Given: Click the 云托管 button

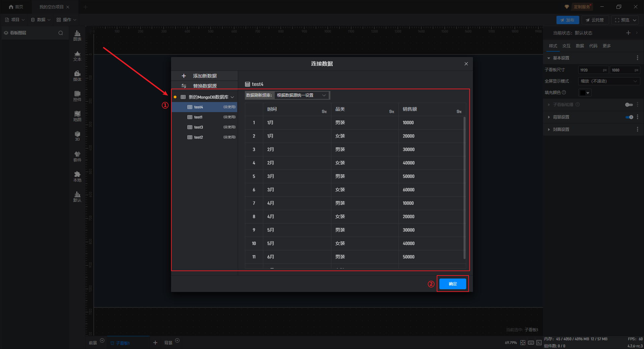Looking at the screenshot, I should click(595, 20).
